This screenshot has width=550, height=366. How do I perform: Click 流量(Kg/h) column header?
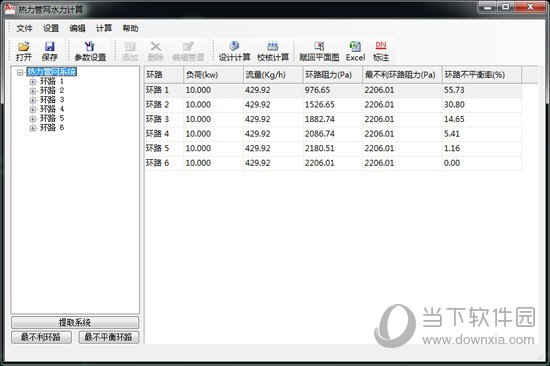pos(273,75)
